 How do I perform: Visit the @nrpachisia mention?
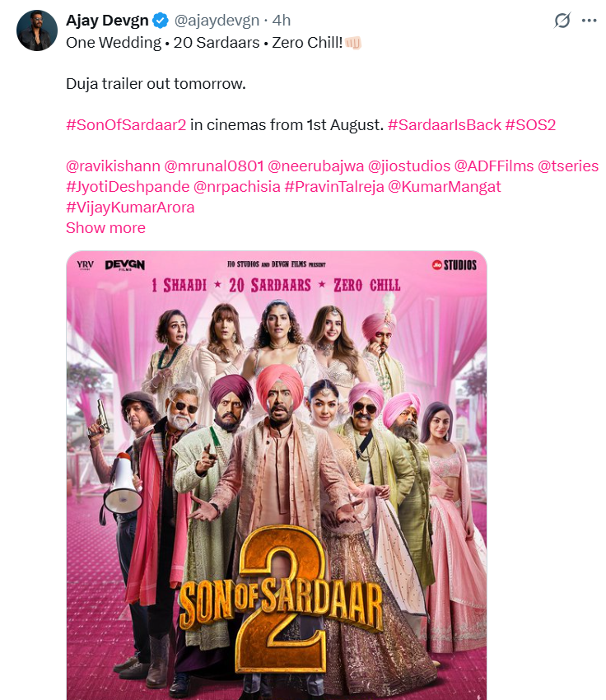pyautogui.click(x=237, y=187)
